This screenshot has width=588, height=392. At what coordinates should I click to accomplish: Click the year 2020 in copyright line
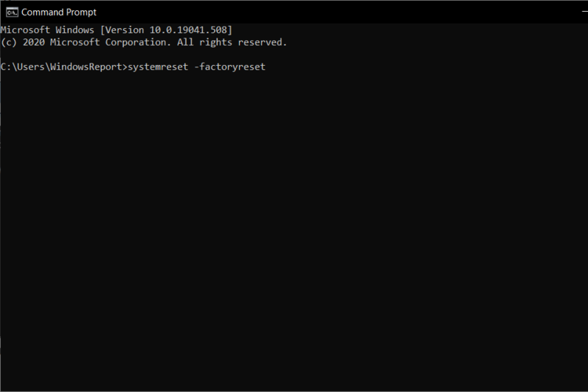(x=34, y=42)
